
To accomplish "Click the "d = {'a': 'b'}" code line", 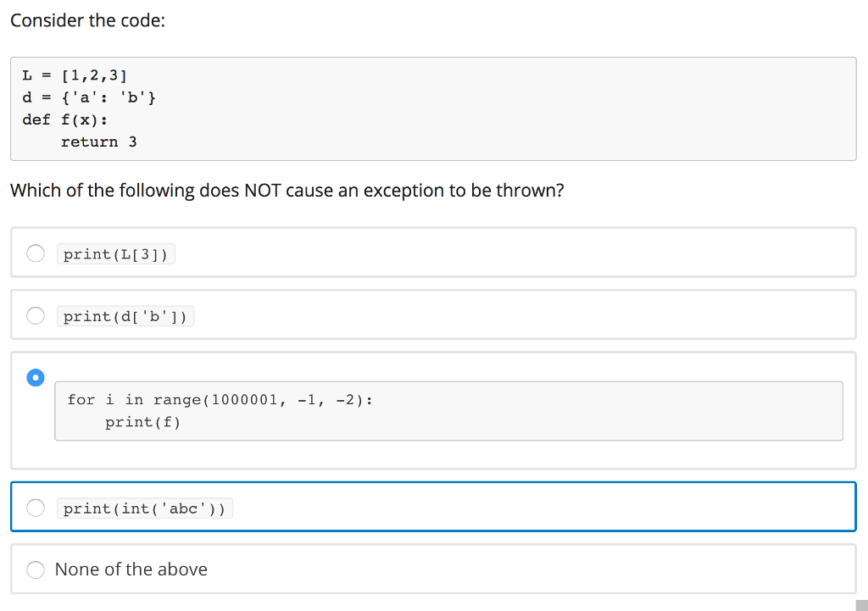I will (x=89, y=97).
